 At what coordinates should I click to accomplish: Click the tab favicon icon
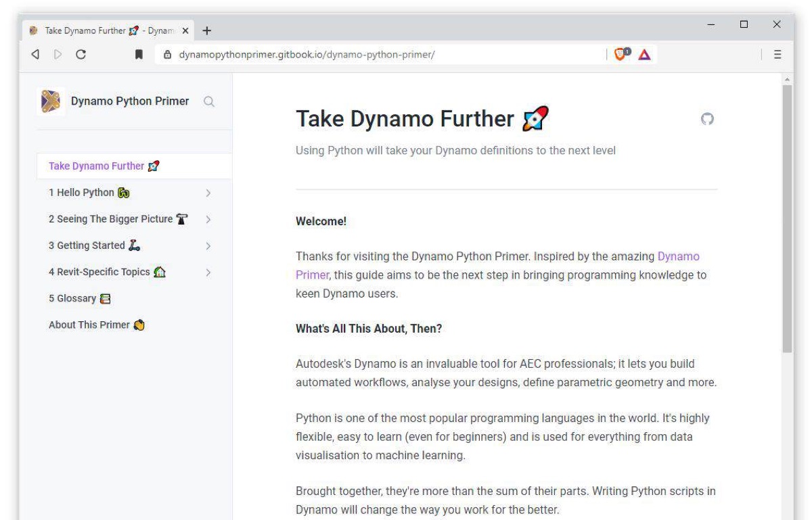tap(33, 30)
